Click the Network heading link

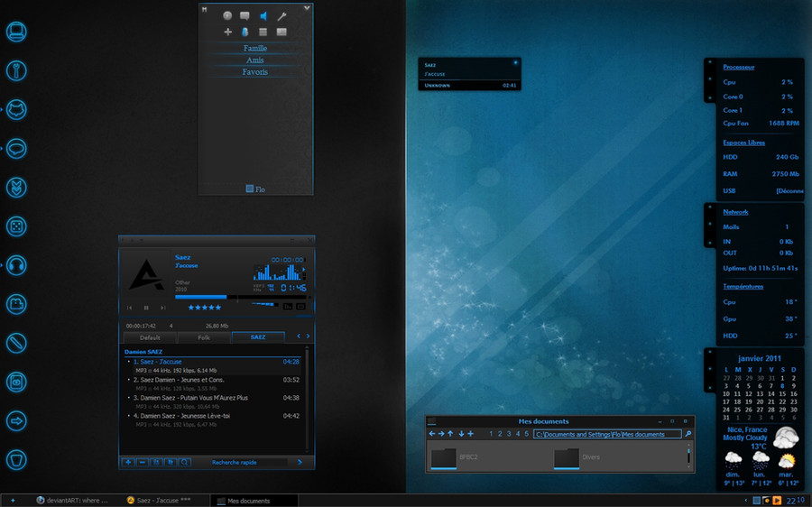pos(735,212)
